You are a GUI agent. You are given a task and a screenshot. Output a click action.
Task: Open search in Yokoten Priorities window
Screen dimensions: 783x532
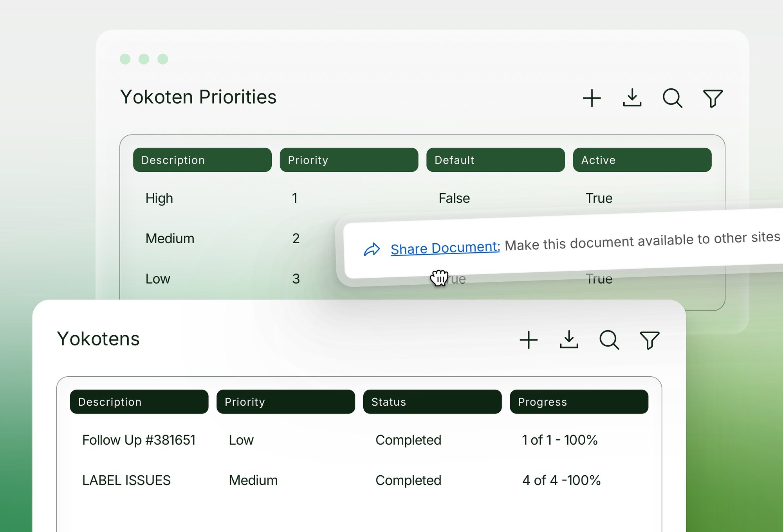672,98
